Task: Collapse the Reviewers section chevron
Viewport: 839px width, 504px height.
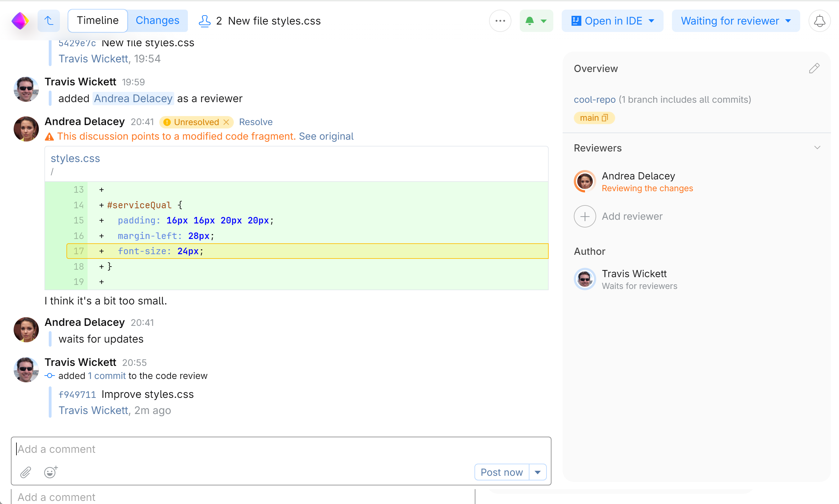Action: [x=817, y=148]
